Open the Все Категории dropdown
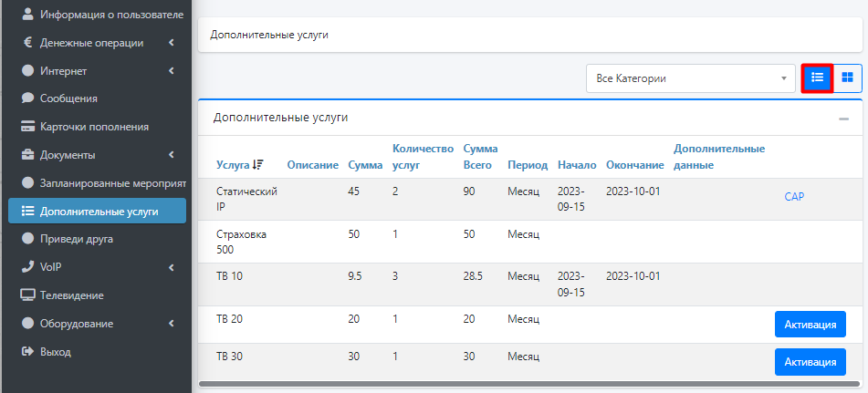 click(690, 78)
